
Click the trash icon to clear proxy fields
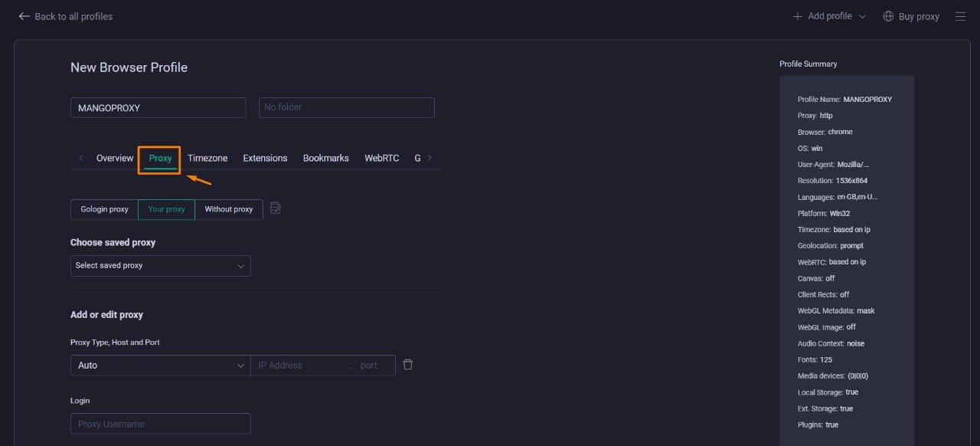pyautogui.click(x=408, y=365)
